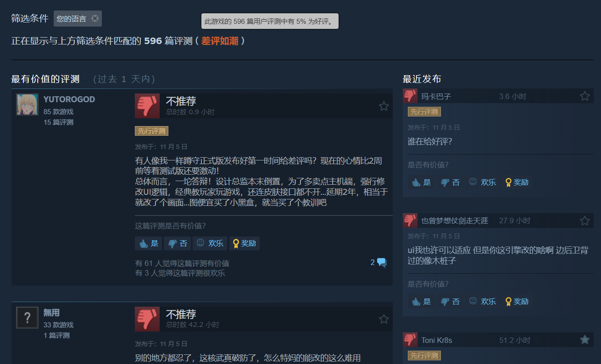Toggle the star on Toni Kr8s's review

[x=585, y=340]
